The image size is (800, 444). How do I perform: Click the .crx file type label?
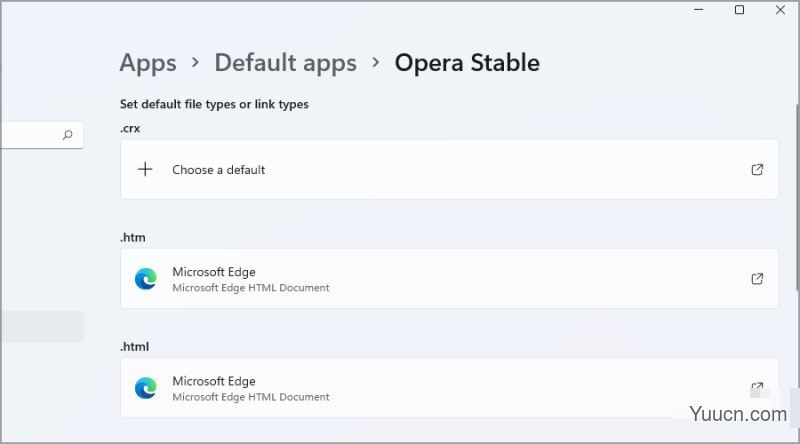130,129
